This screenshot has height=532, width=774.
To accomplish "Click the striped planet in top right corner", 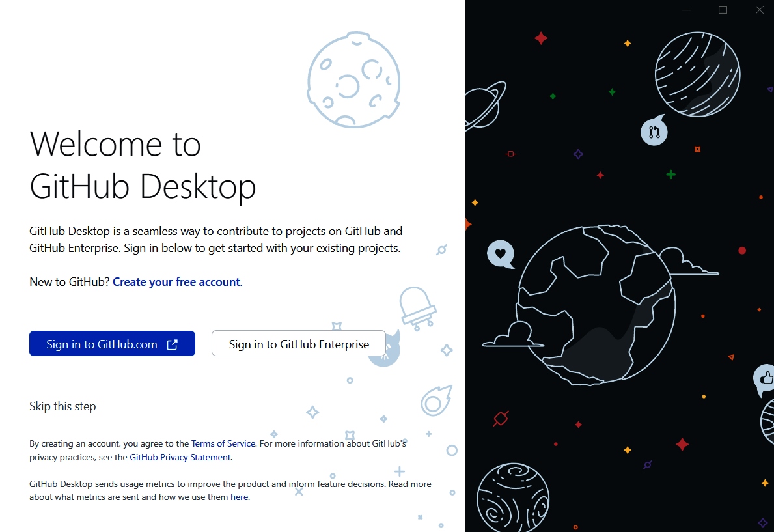I will click(697, 74).
